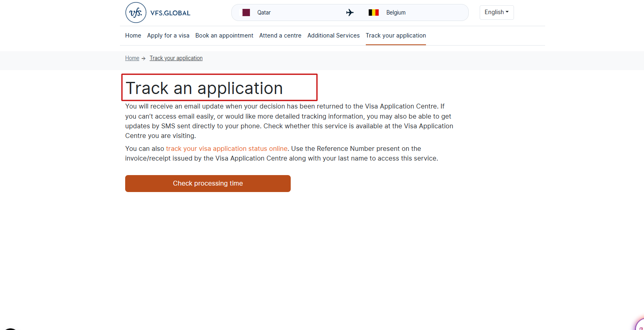Open Additional Services menu
Image resolution: width=644 pixels, height=330 pixels.
(x=334, y=36)
